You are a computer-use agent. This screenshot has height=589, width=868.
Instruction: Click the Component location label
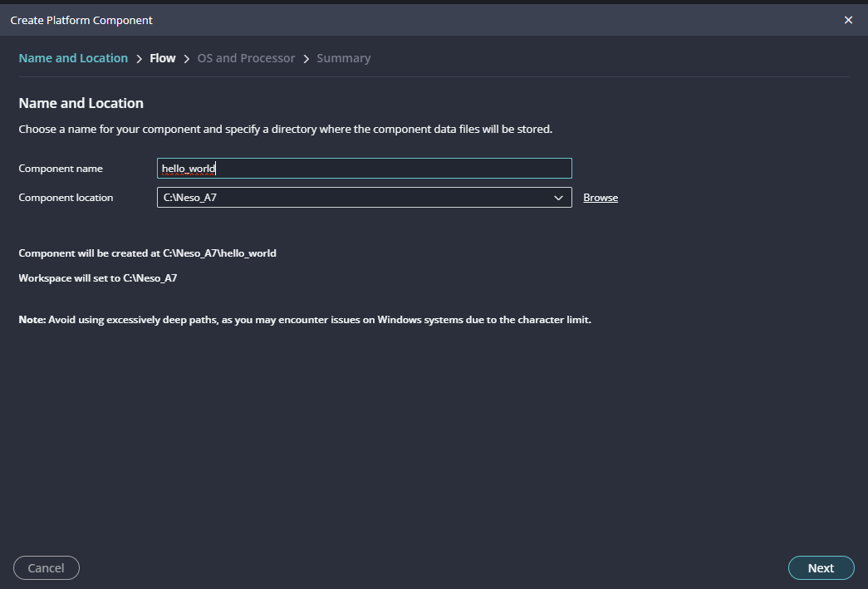click(x=66, y=198)
